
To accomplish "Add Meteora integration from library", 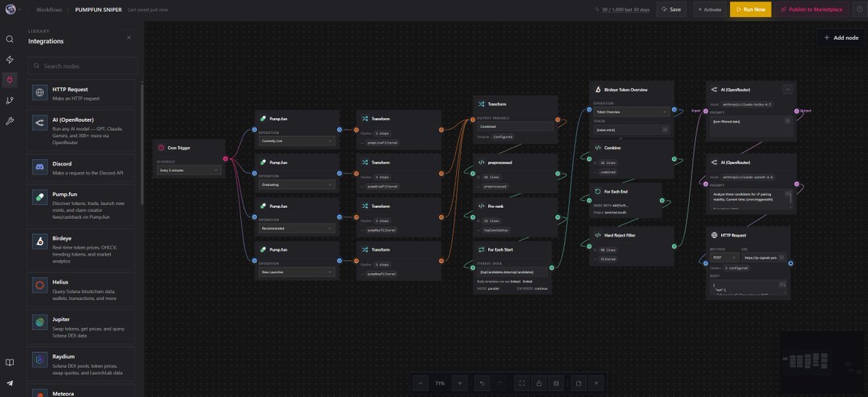I will [81, 391].
